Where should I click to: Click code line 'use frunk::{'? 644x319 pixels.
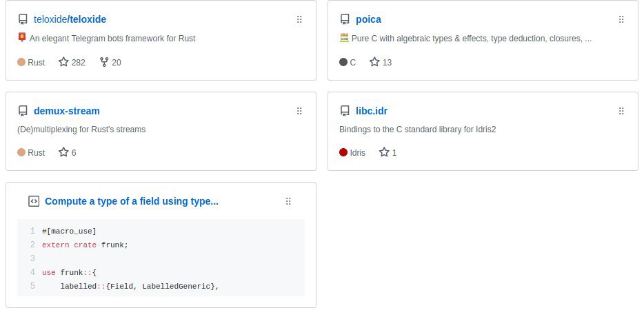click(69, 272)
